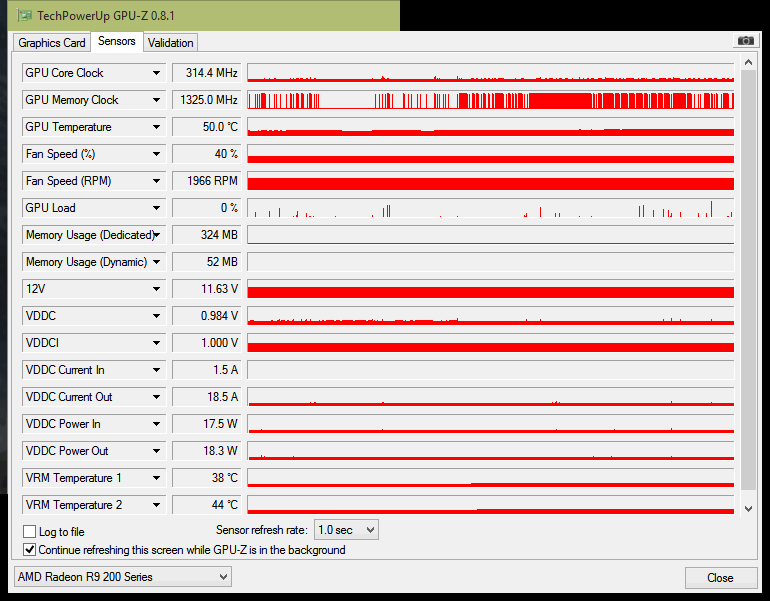
Task: Open Memory Usage (Dynamic) dropdown arrow
Action: point(156,262)
